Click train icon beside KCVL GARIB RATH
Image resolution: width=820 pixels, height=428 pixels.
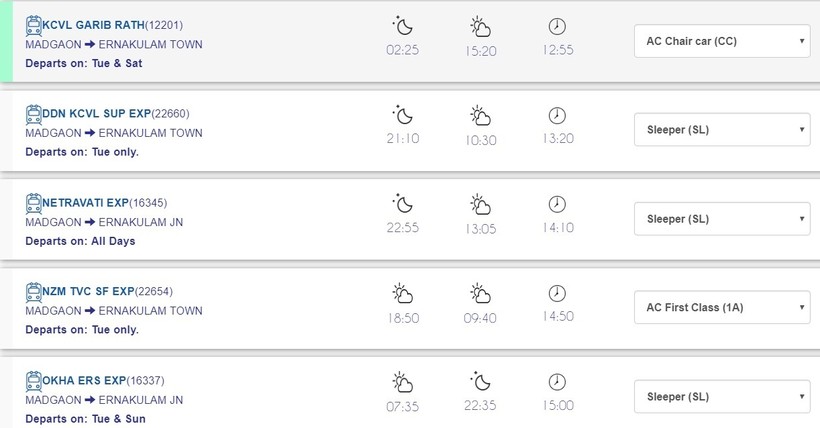[x=34, y=24]
